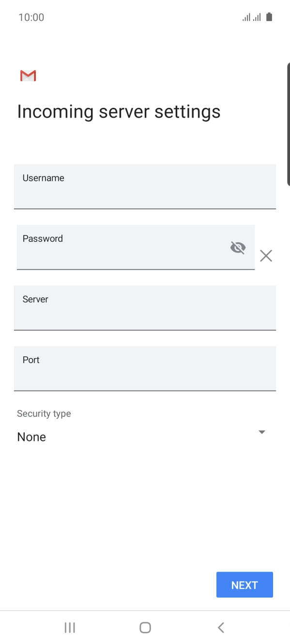Tap the Recents navigation icon

(x=69, y=627)
